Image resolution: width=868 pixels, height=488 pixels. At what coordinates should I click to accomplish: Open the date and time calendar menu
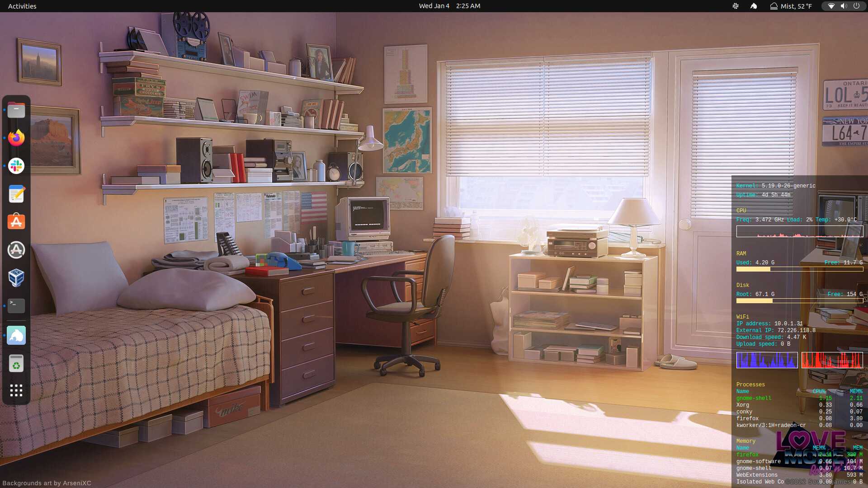(x=449, y=6)
